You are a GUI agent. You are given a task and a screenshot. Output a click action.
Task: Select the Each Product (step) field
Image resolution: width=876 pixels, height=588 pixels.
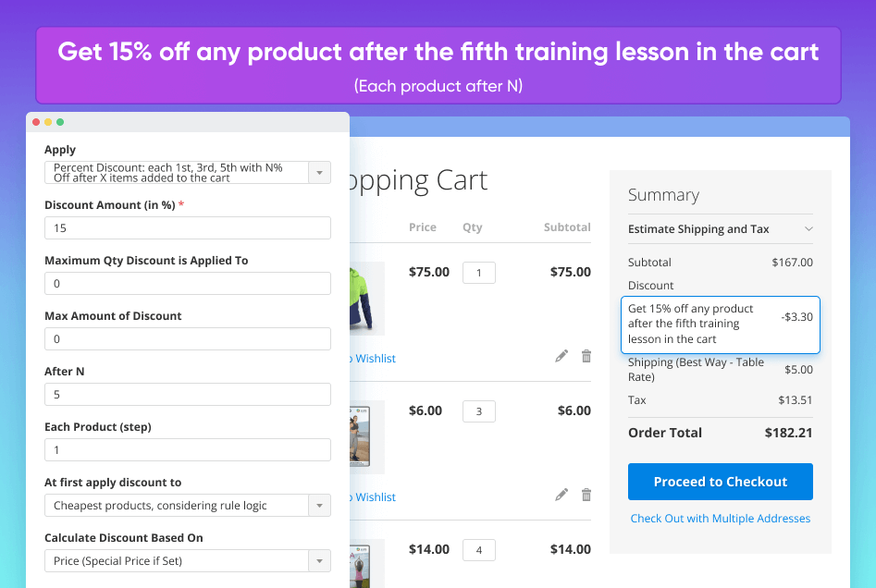(187, 450)
